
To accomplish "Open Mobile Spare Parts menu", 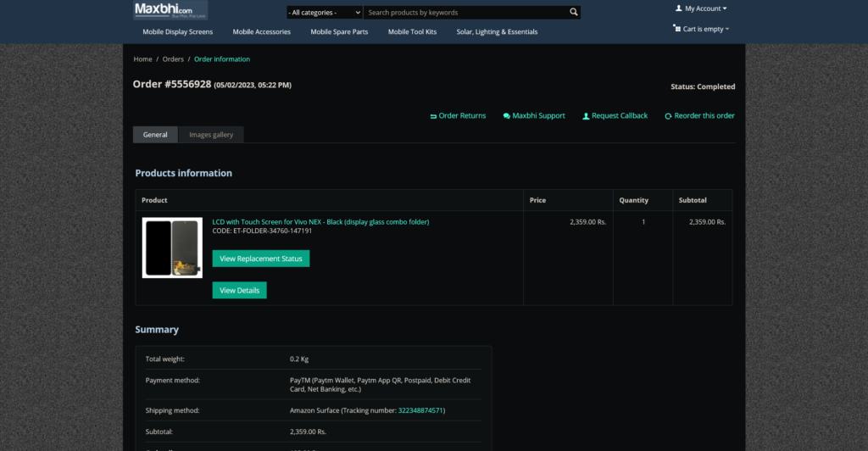I will click(339, 31).
